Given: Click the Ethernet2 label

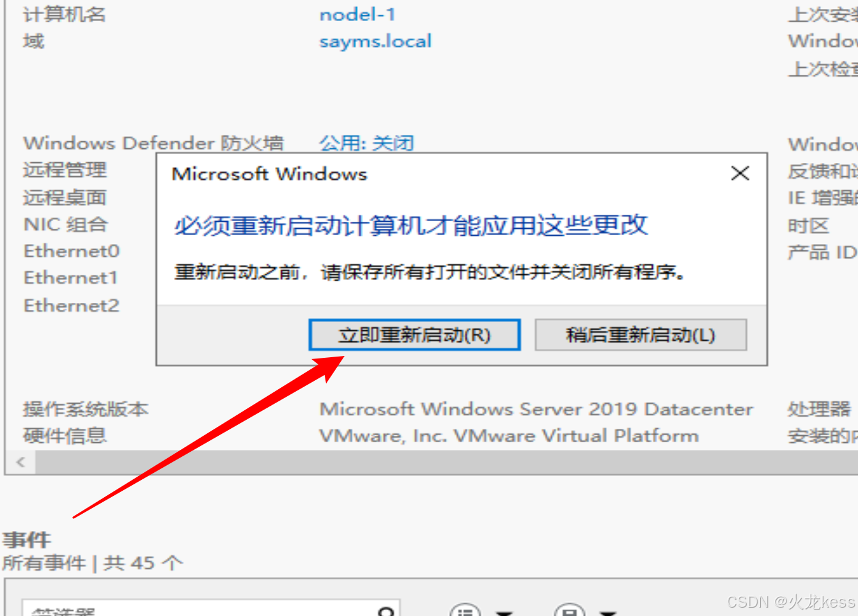Looking at the screenshot, I should coord(72,305).
